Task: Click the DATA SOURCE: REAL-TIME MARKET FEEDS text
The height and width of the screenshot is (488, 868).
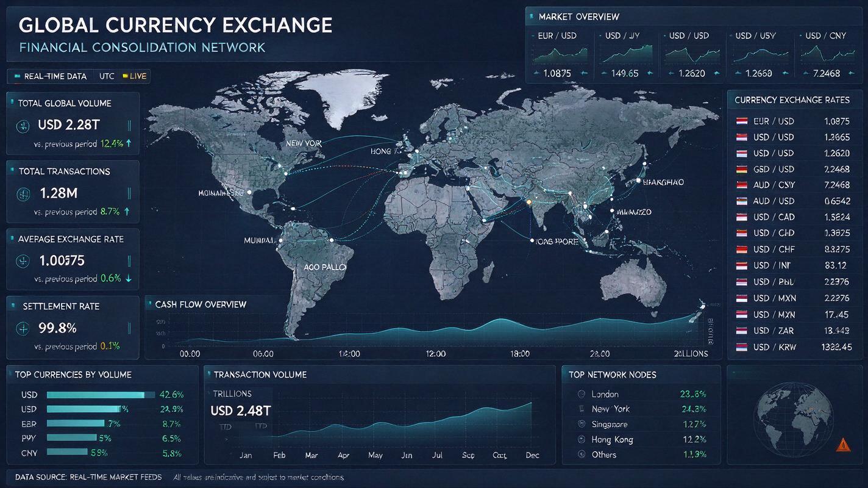Action: [x=89, y=477]
